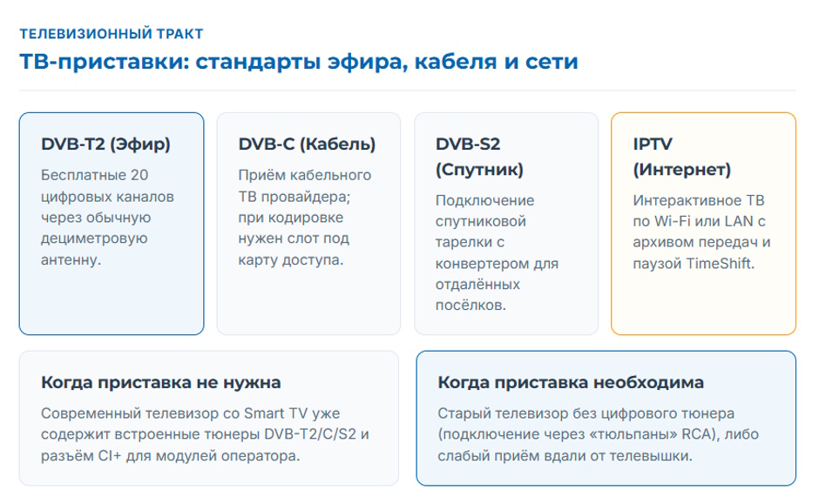Click the 'ТЕЛЕВИЗИОННЫЙ ТРАКТ' section label
Screen dimensions: 819x504
click(x=112, y=34)
